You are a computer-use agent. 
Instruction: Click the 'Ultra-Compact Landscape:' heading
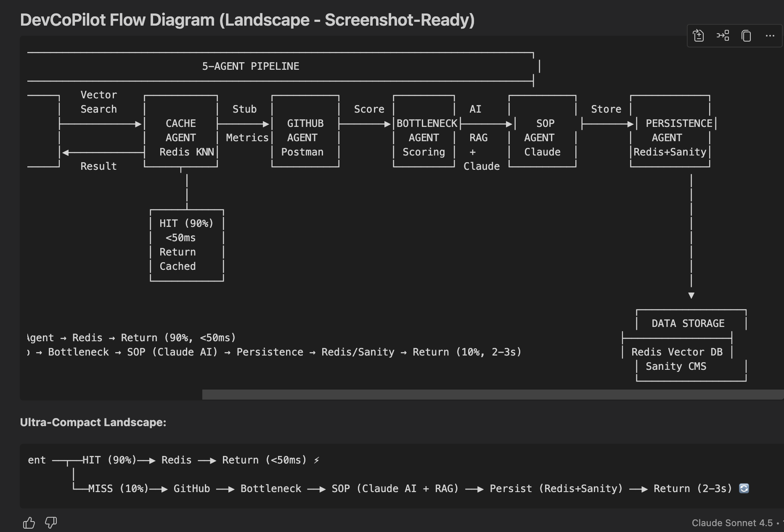93,422
